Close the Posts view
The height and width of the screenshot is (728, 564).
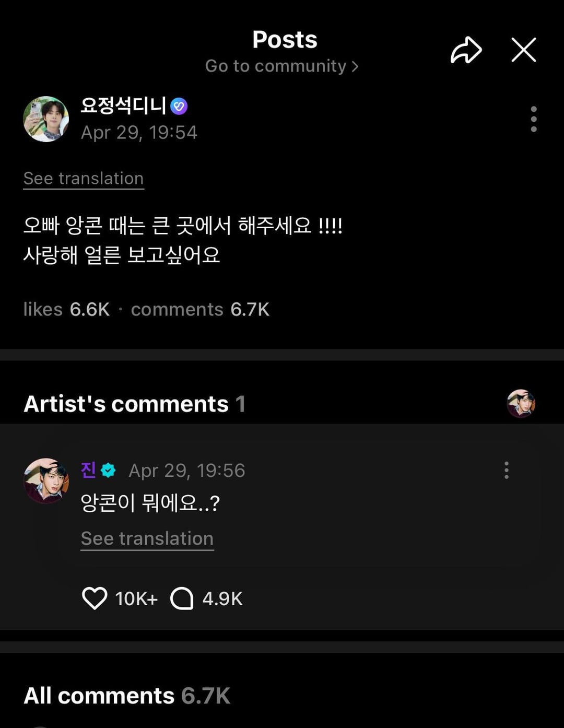click(523, 50)
